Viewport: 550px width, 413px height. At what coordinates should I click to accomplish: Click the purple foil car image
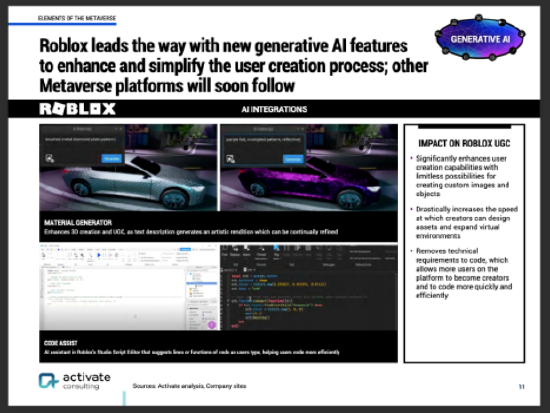point(309,167)
